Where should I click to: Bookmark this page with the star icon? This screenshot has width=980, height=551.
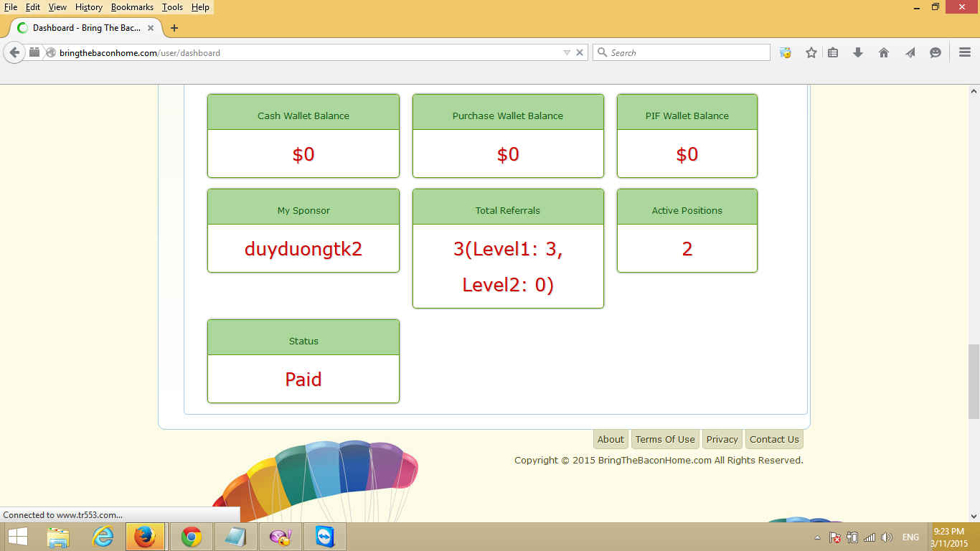pyautogui.click(x=811, y=52)
